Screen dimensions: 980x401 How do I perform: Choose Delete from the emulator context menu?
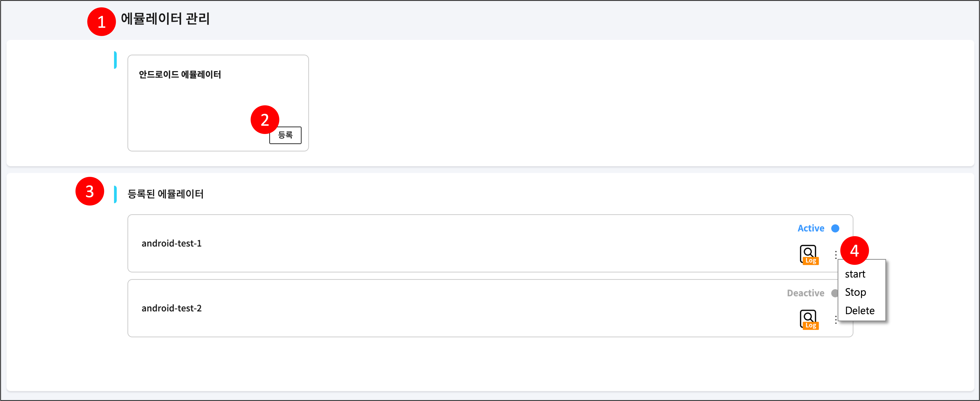tap(860, 311)
